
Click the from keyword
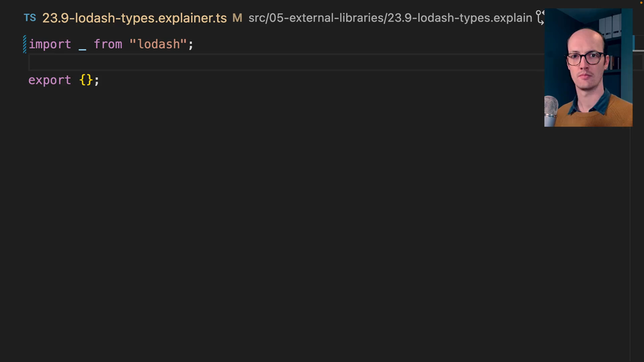click(108, 44)
